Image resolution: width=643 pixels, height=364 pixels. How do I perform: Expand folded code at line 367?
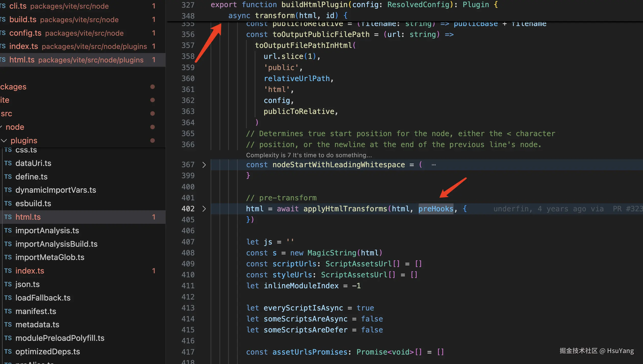coord(204,165)
